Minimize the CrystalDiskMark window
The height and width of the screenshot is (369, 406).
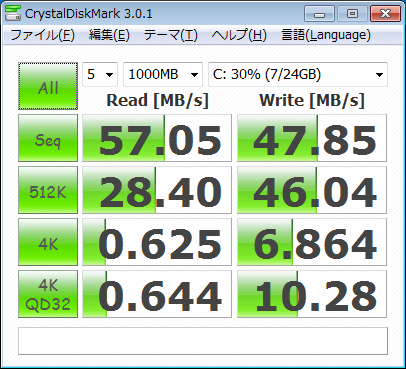(319, 14)
